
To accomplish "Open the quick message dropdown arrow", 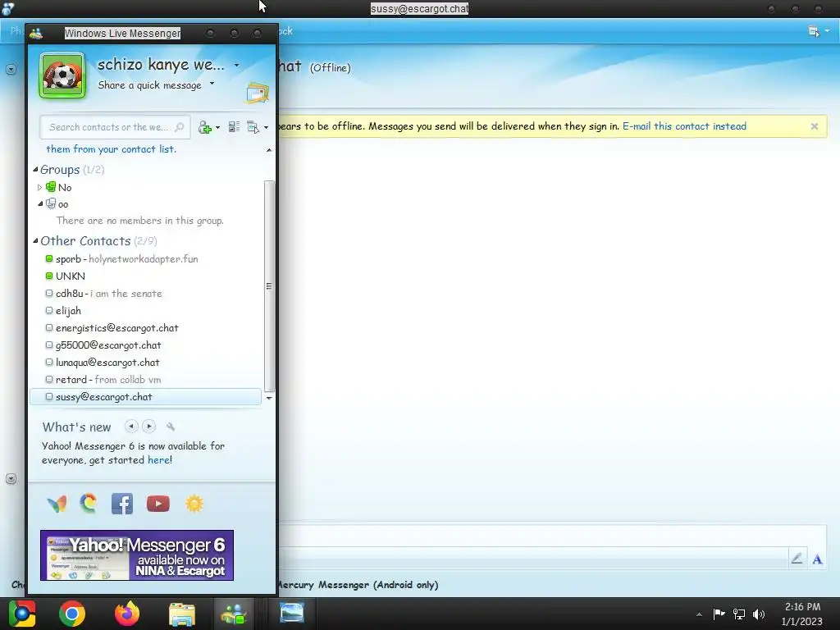I will pyautogui.click(x=212, y=84).
